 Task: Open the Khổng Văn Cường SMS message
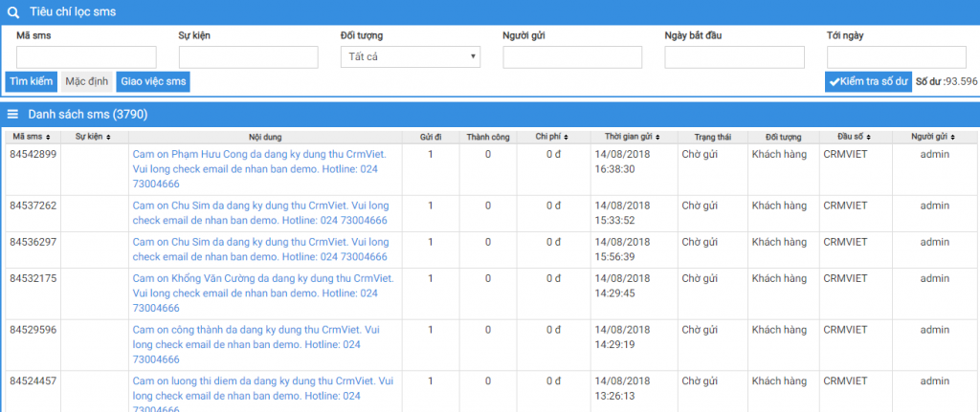coord(263,293)
